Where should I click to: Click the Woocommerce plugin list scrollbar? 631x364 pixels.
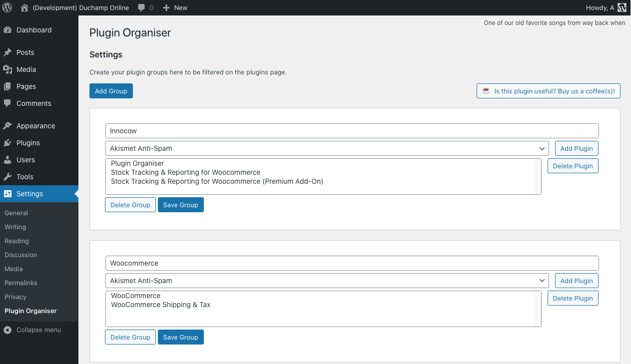point(538,309)
